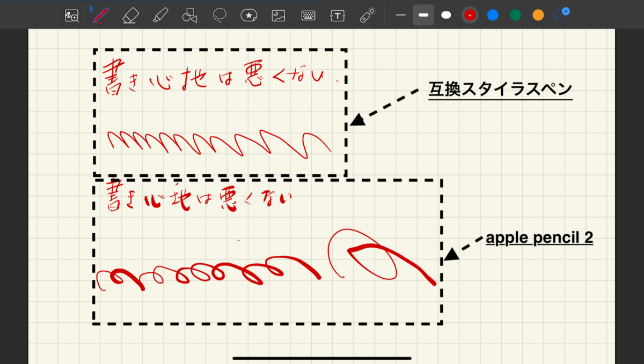Select the thick stroke width

pos(445,14)
